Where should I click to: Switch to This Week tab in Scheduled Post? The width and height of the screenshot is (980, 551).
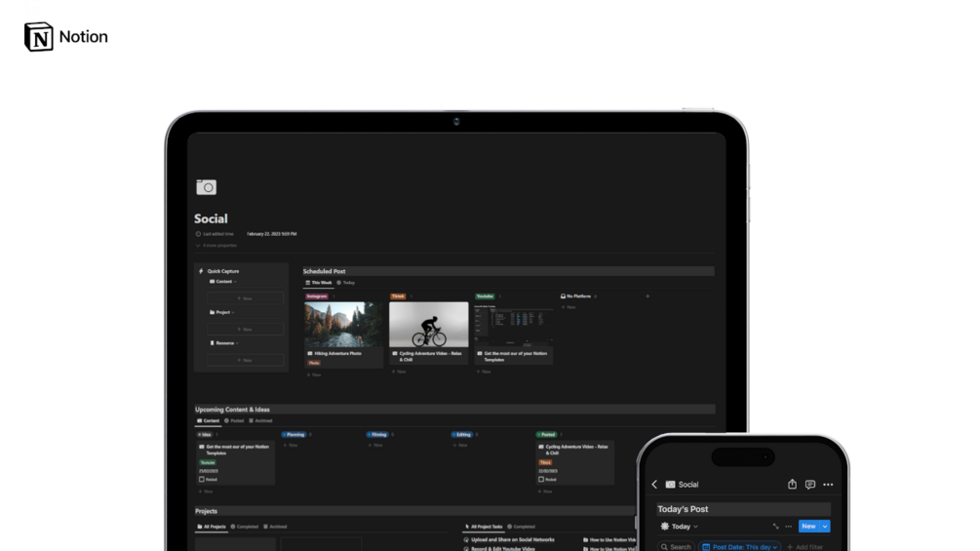coord(319,283)
